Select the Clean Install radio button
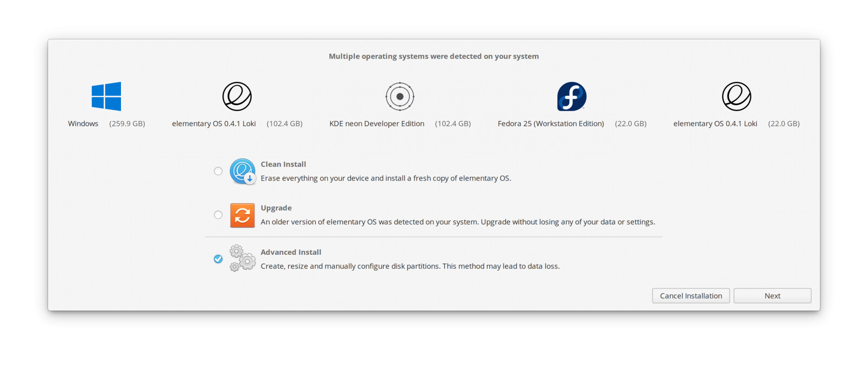This screenshot has width=868, height=367. (218, 171)
